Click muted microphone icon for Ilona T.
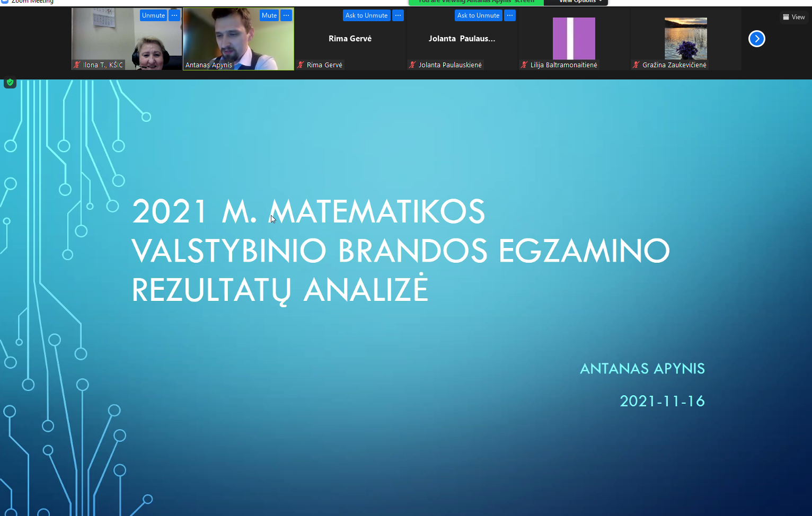 (x=77, y=65)
